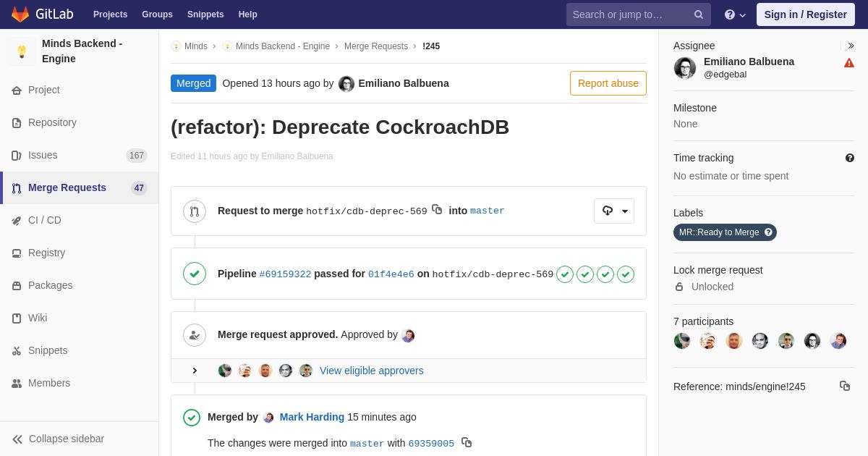
Task: Focus the Search or jump to field
Action: click(639, 14)
